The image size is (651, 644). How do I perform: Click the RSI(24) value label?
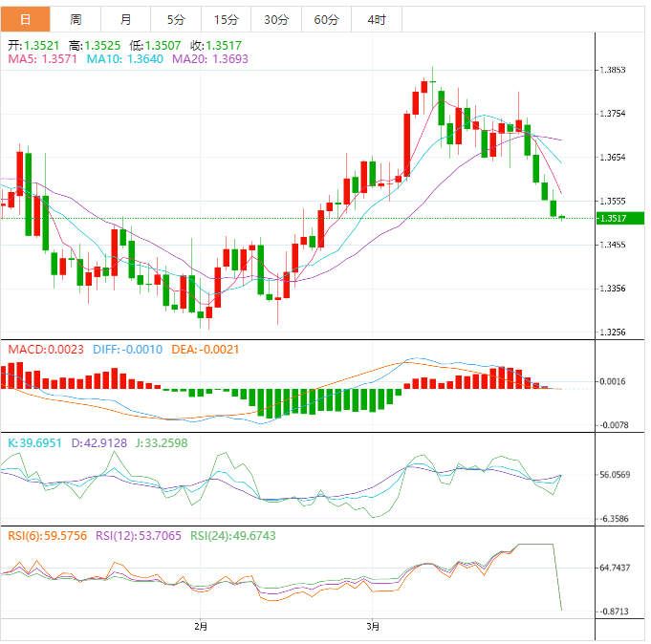click(234, 536)
